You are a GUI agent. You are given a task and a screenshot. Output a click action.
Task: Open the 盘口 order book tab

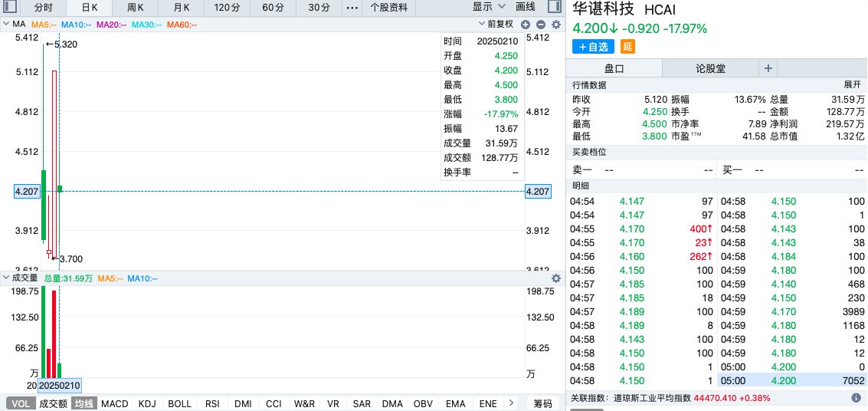[614, 68]
